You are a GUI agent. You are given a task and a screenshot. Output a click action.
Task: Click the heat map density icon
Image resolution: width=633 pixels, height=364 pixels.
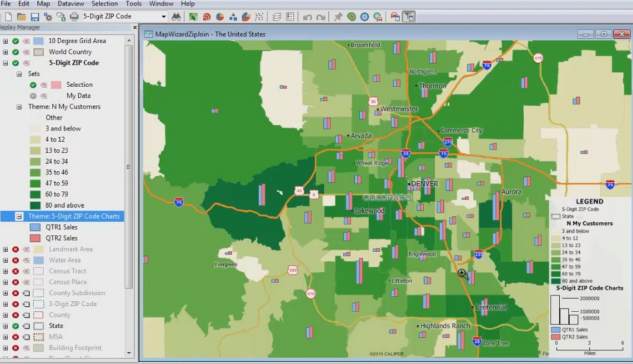point(351,17)
